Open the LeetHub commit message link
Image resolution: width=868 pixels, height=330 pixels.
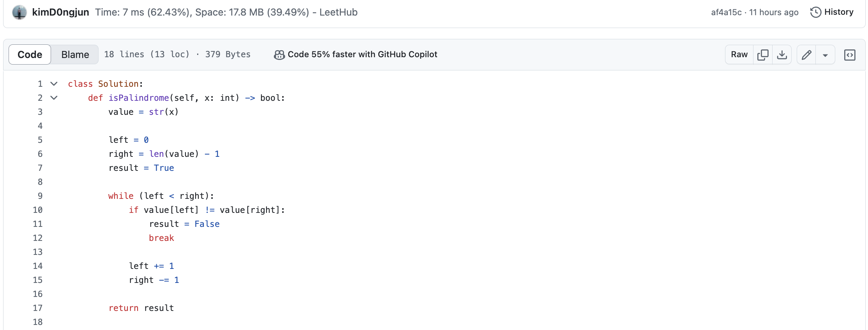[x=226, y=12]
